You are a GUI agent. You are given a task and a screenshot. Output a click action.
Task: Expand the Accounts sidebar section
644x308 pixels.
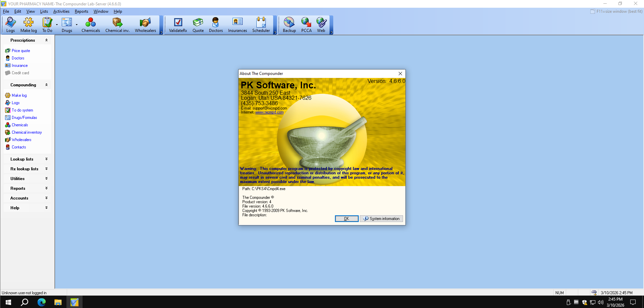coord(46,198)
